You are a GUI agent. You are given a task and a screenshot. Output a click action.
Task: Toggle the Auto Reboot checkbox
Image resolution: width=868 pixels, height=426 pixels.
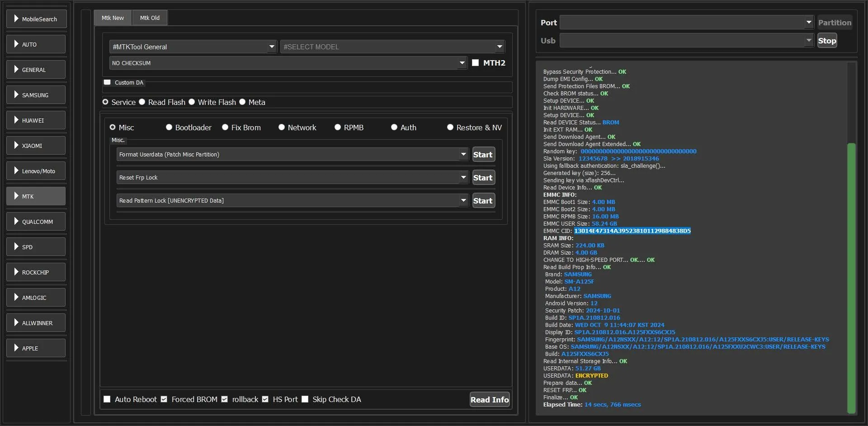107,399
